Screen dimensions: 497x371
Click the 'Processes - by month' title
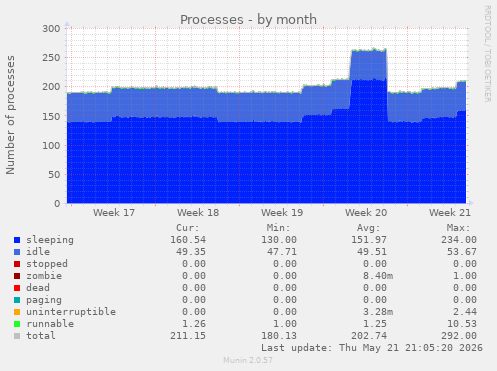coord(248,20)
